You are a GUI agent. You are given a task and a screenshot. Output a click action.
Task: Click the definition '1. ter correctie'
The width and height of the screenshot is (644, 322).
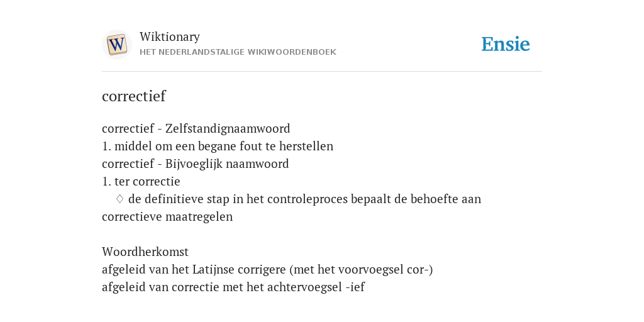click(x=141, y=182)
